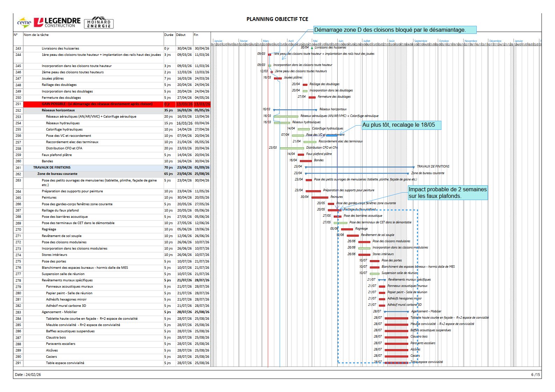This screenshot has width=555, height=392.
Task: Click the Début column header
Action: coord(181,35)
